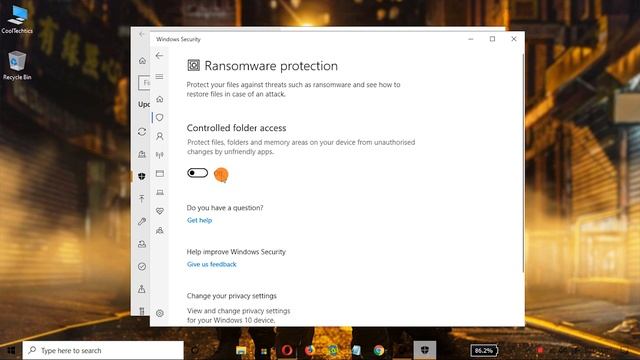This screenshot has height=360, width=640.
Task: Click the Change your privacy settings heading
Action: pos(231,296)
